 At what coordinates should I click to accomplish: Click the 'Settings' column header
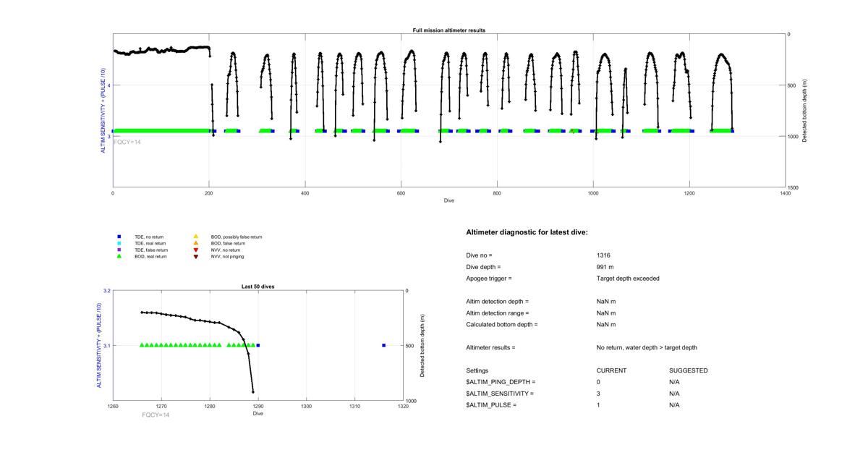tap(477, 370)
